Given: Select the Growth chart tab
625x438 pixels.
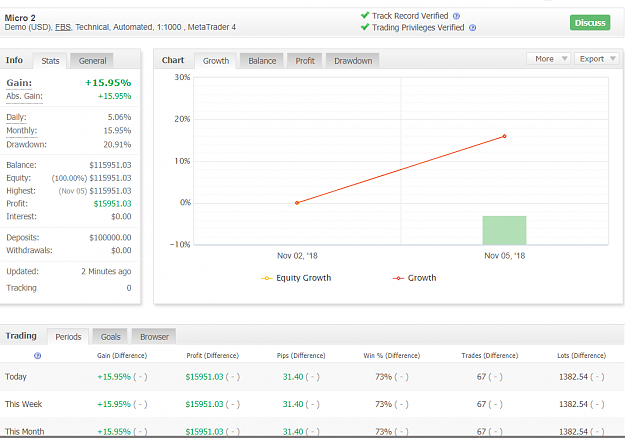Looking at the screenshot, I should coord(216,61).
